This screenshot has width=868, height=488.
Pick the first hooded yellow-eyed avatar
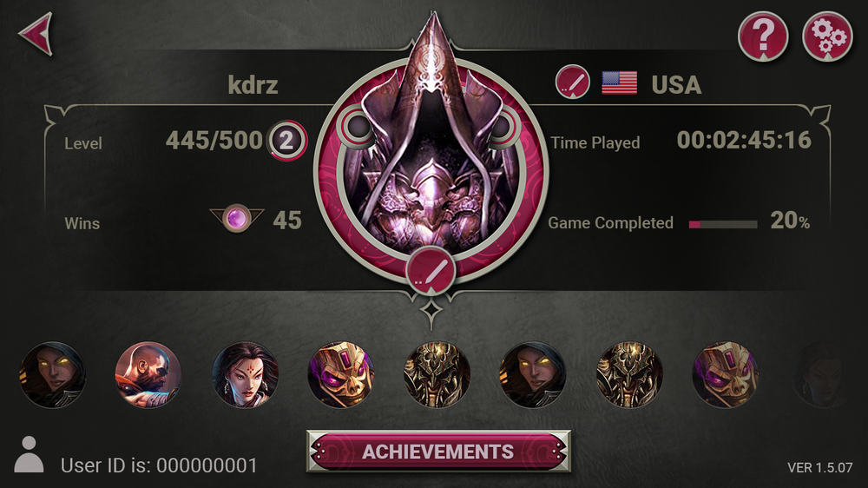point(52,374)
